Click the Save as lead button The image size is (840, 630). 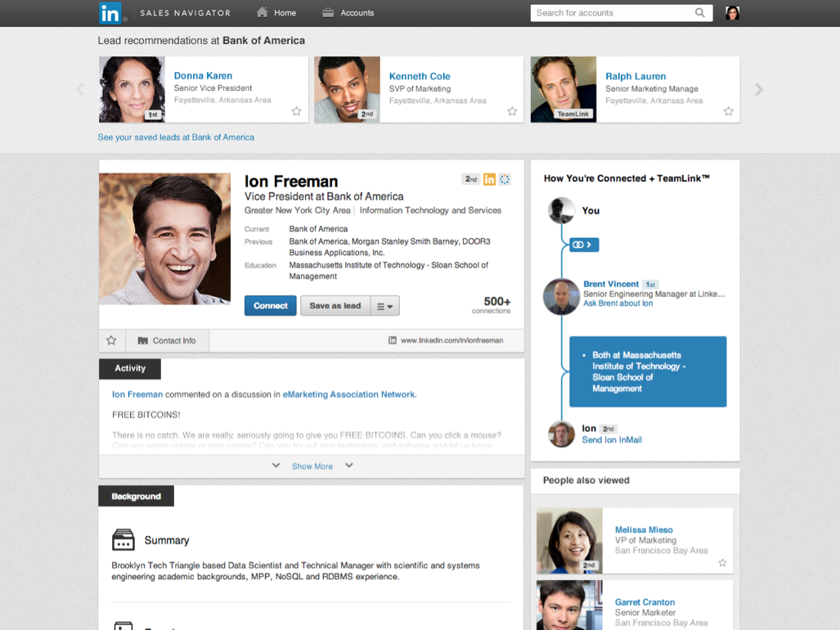335,306
